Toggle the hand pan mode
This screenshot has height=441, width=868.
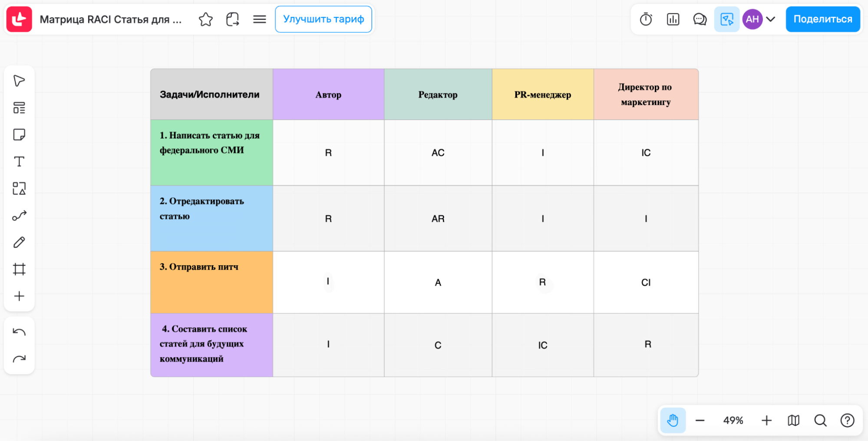673,420
